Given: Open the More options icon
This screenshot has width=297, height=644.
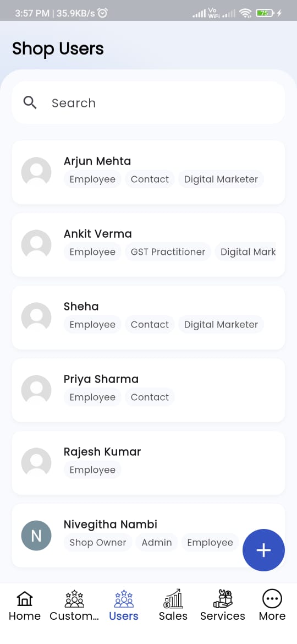Looking at the screenshot, I should point(272,599).
